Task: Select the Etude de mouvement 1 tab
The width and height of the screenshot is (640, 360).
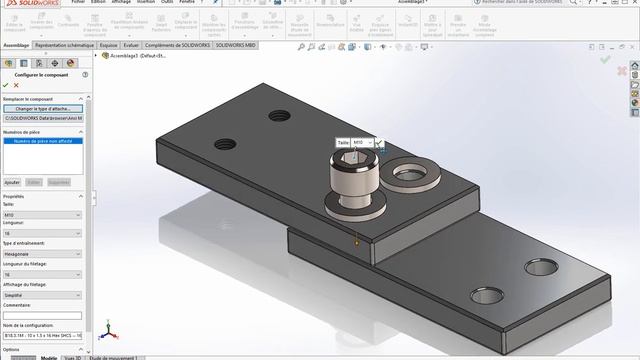Action: tap(113, 358)
